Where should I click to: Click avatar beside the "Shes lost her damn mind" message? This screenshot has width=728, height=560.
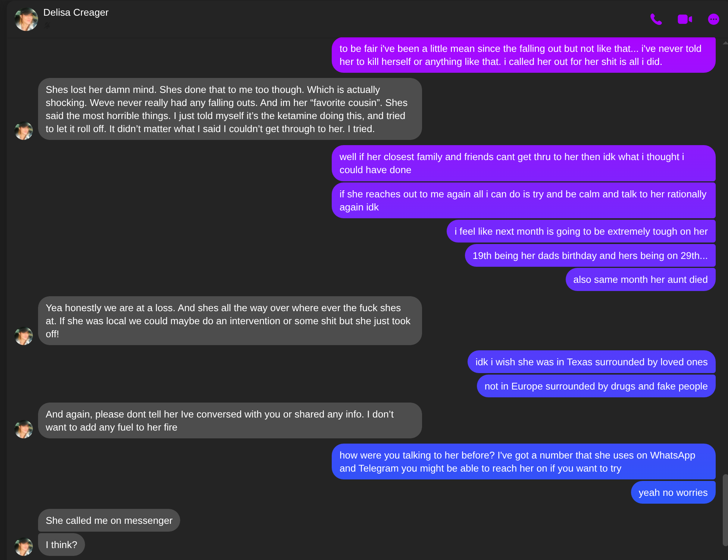click(x=24, y=131)
